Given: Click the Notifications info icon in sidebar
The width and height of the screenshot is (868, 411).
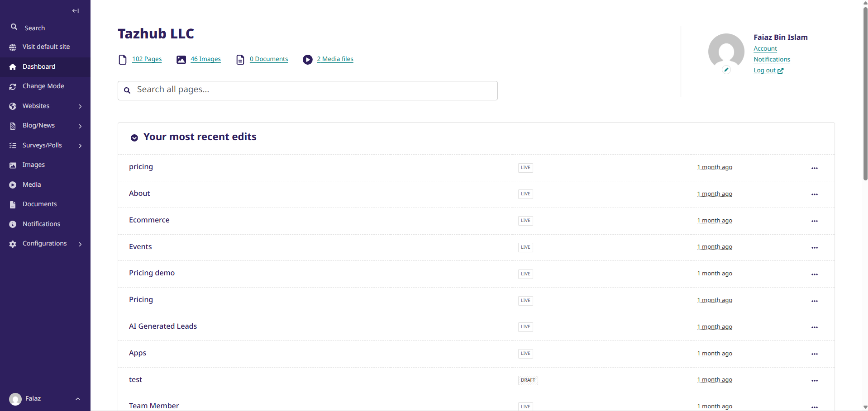Looking at the screenshot, I should tap(13, 224).
